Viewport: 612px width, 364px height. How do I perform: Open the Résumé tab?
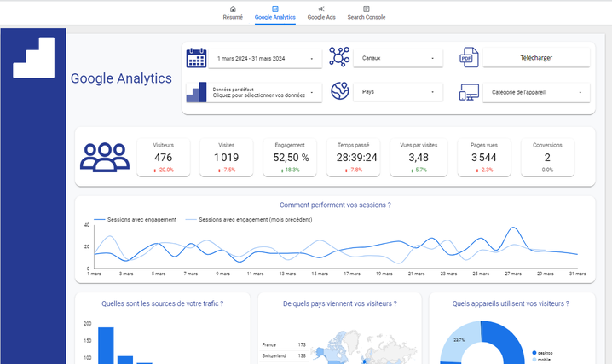[x=233, y=13]
